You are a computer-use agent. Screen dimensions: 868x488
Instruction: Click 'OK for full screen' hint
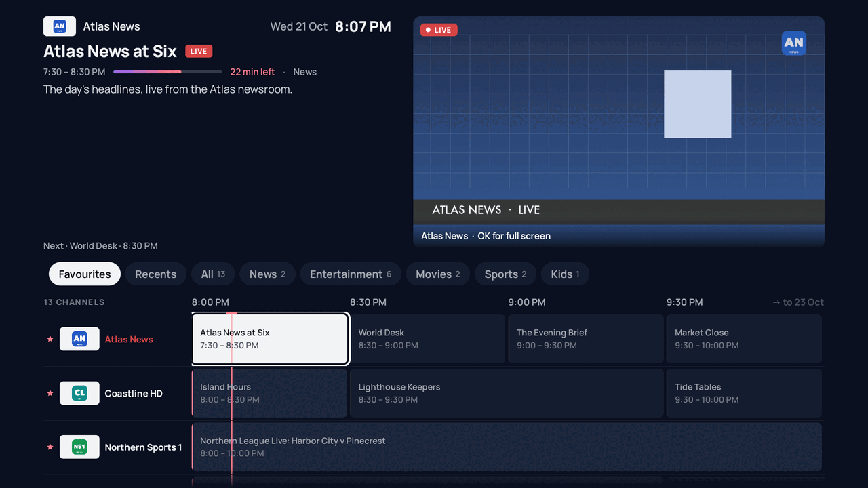[x=514, y=236]
